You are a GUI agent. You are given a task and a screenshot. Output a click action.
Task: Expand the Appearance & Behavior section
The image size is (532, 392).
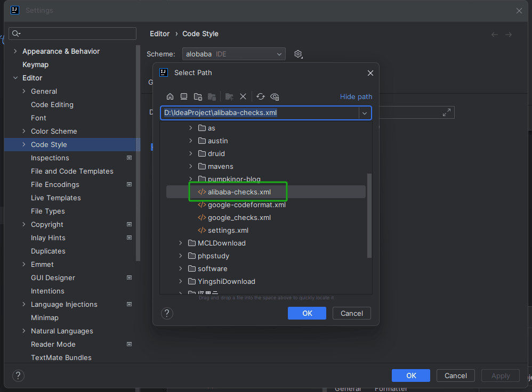pyautogui.click(x=15, y=51)
